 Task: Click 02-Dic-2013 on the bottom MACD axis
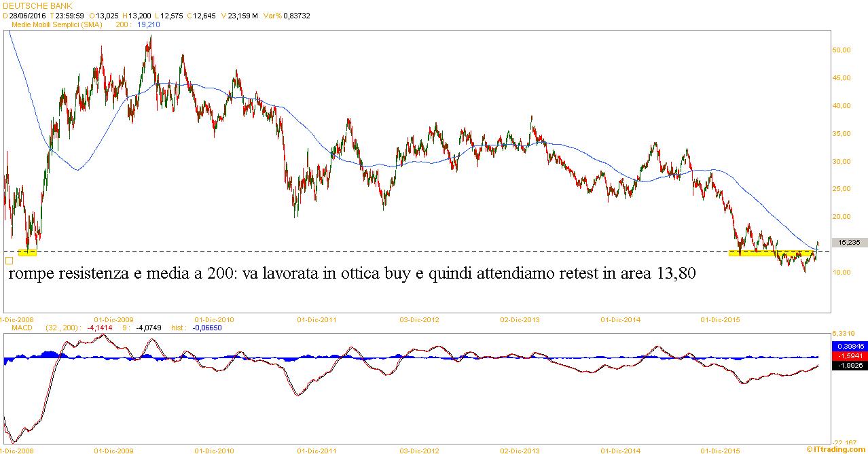(520, 450)
